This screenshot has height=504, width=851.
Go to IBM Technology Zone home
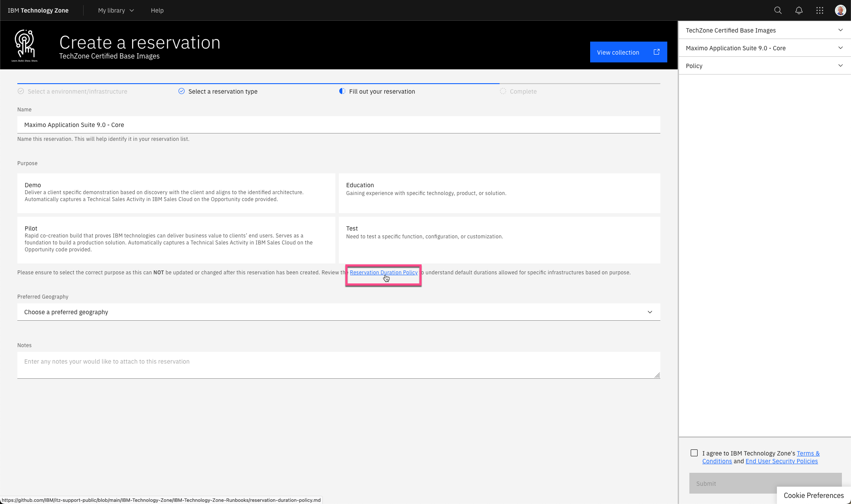point(38,10)
